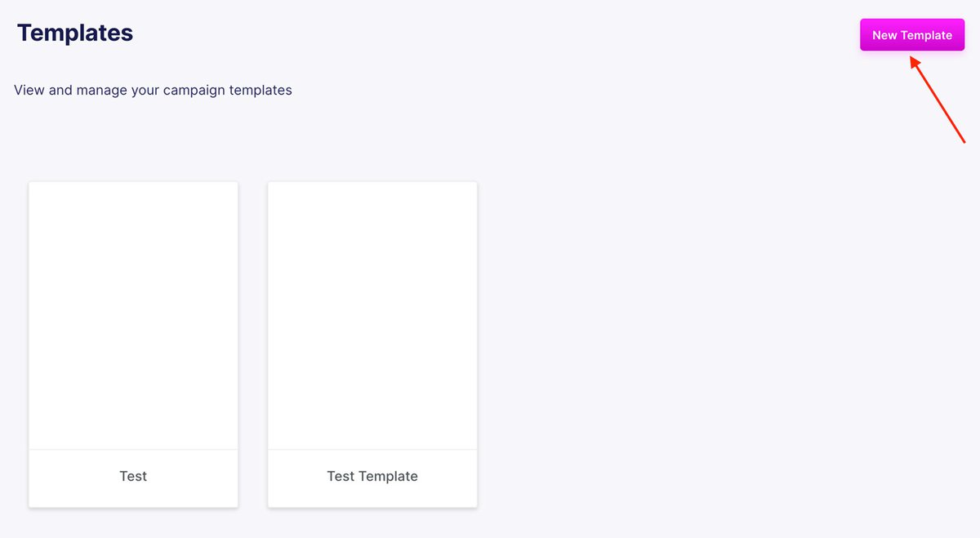Select the first template card named Test

coord(133,343)
